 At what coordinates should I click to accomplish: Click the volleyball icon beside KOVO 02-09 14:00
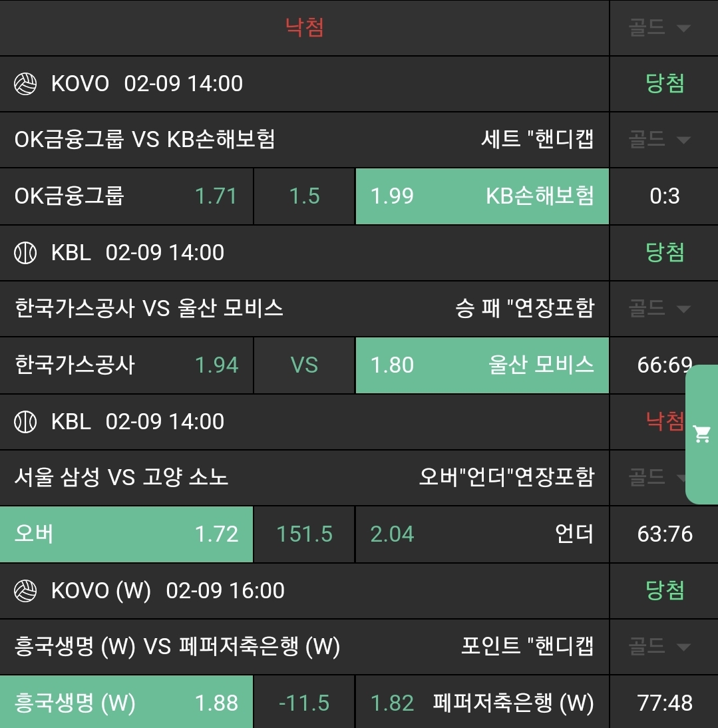click(26, 84)
